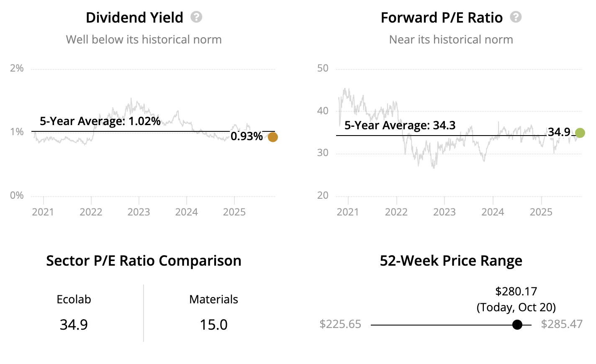Click the Materials sector P/E value 15.0
This screenshot has height=364, width=596.
coord(213,325)
